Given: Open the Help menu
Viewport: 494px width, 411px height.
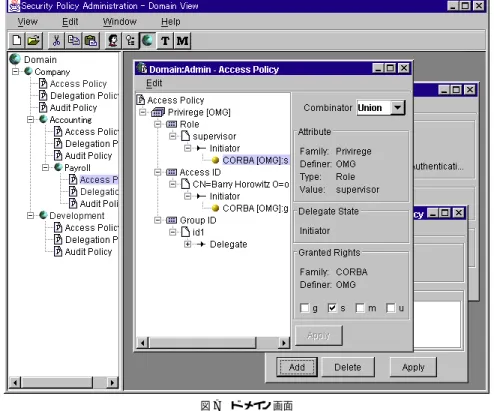Looking at the screenshot, I should pyautogui.click(x=171, y=22).
